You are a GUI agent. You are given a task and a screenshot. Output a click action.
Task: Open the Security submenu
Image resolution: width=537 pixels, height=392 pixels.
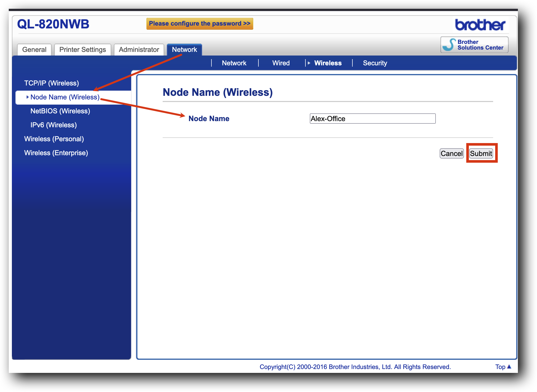tap(375, 63)
